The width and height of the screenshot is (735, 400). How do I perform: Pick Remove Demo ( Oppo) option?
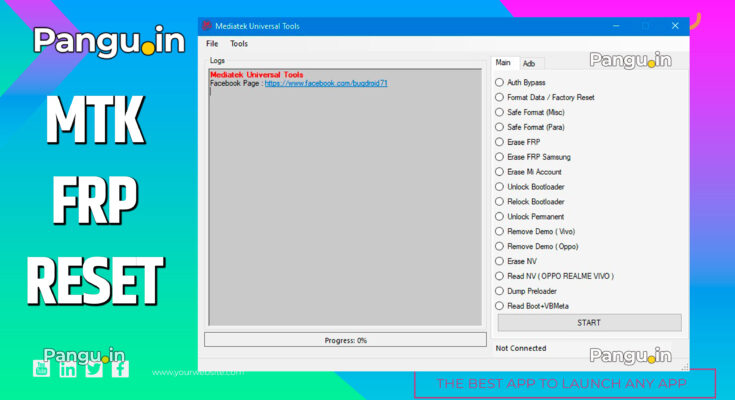coord(537,247)
